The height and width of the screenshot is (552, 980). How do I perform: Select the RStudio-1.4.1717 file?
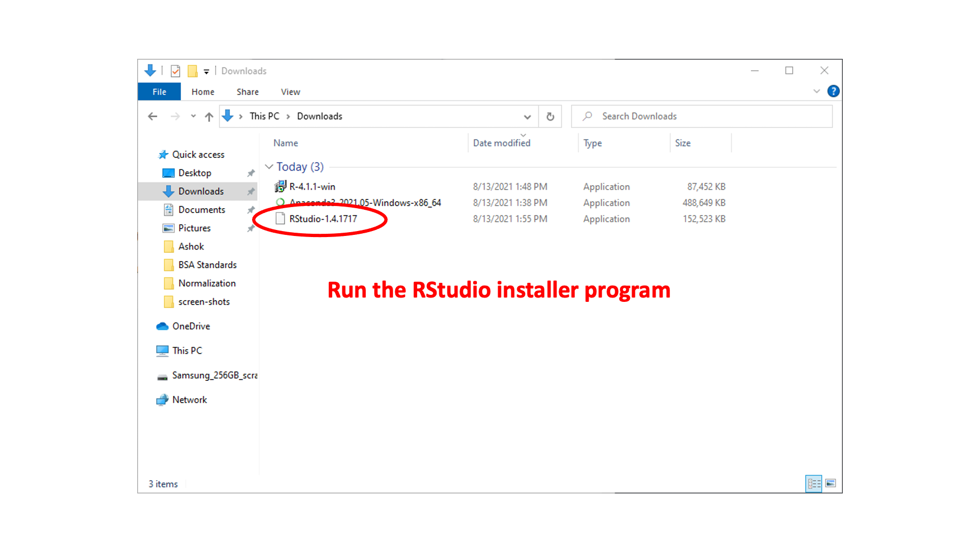point(323,219)
